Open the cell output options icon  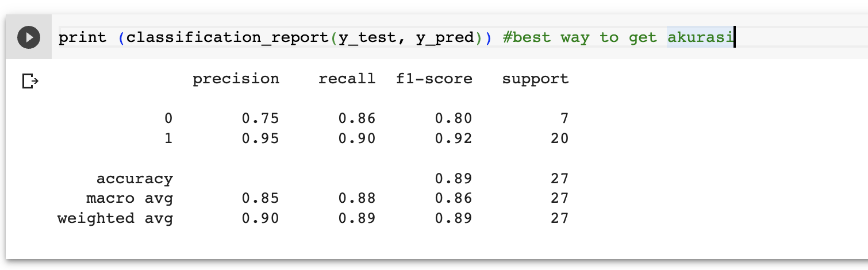[30, 82]
